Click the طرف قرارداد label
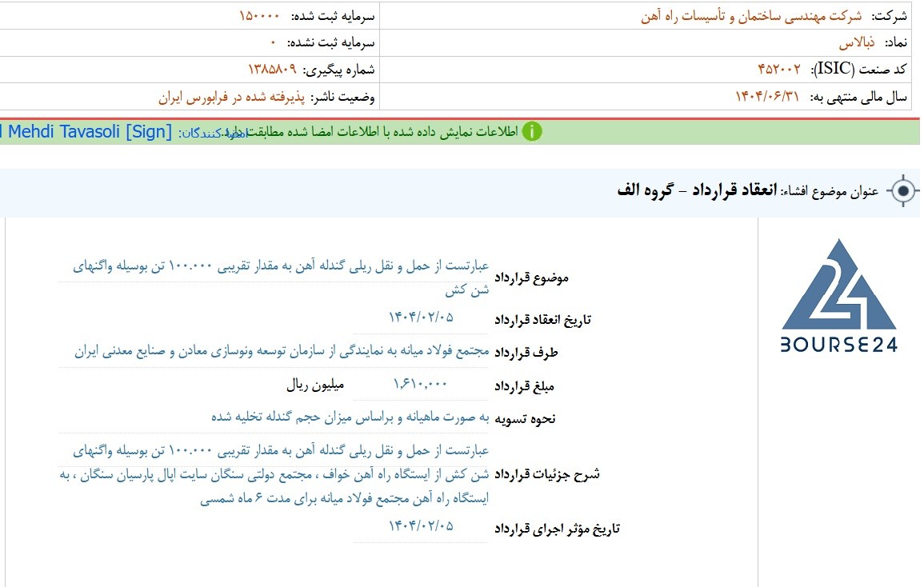This screenshot has width=924, height=587. [526, 353]
